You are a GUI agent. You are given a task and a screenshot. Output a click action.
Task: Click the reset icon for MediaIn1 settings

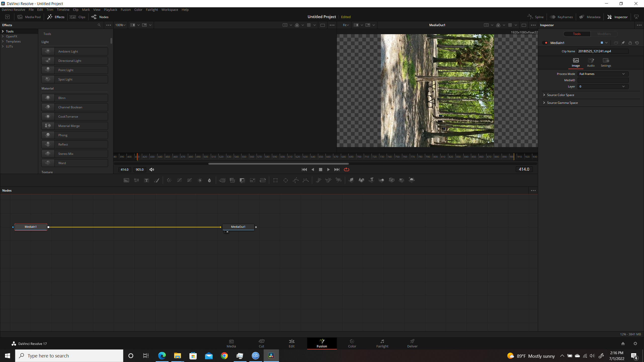coord(637,43)
